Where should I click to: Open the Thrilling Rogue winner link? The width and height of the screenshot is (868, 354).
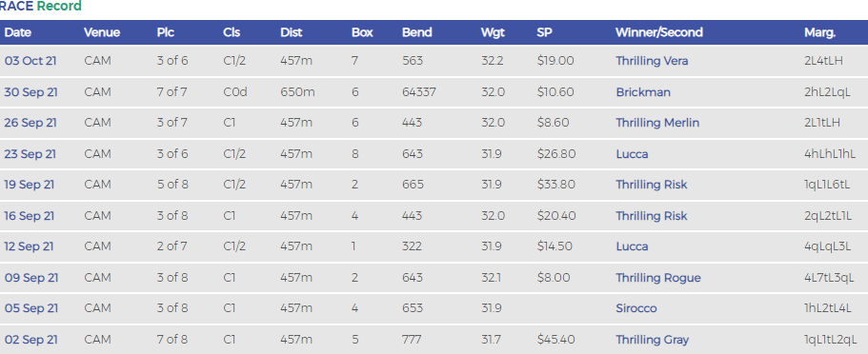point(657,278)
